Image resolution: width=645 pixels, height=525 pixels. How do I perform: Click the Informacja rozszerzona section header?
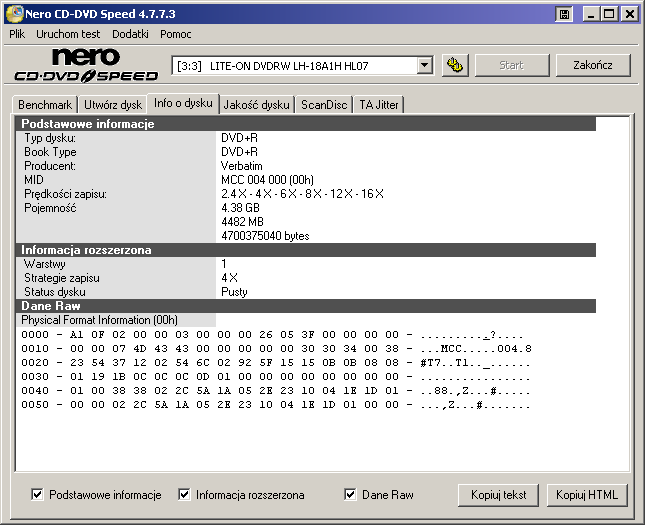pos(306,250)
